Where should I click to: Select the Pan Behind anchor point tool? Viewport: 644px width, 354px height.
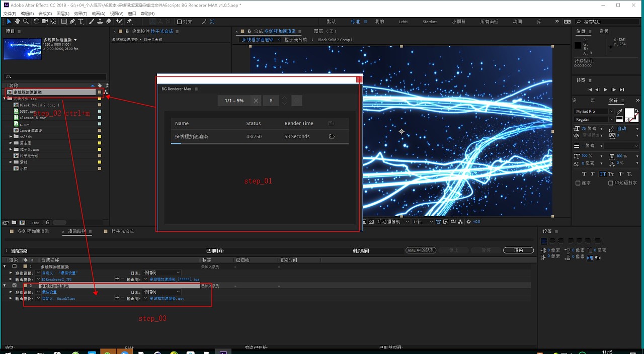pos(53,21)
